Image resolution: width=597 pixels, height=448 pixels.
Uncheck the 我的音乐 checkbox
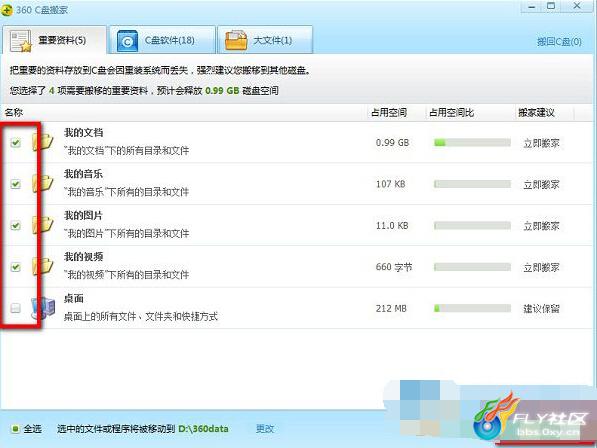click(x=16, y=184)
